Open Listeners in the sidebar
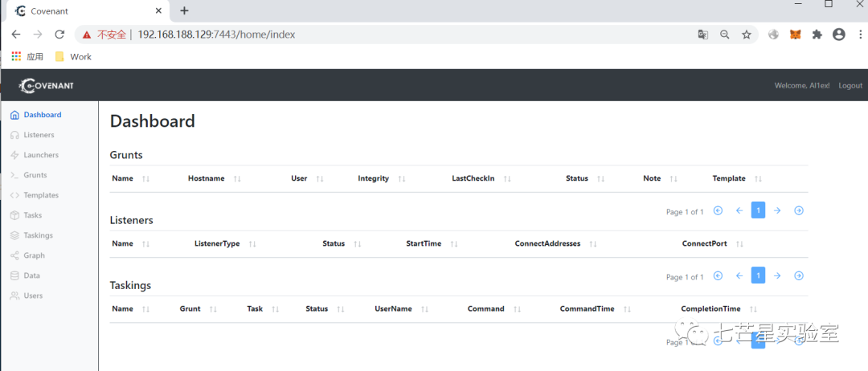The height and width of the screenshot is (371, 868). click(33, 135)
